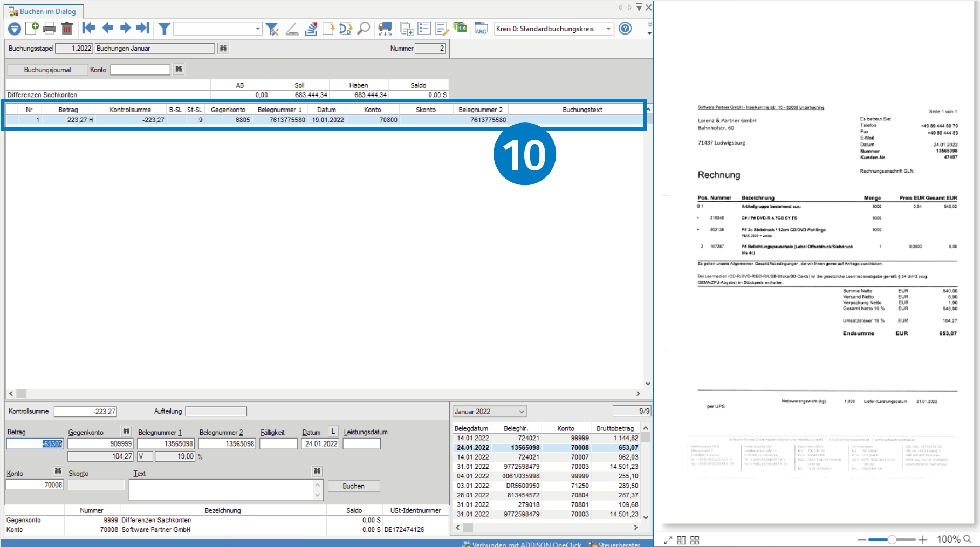Viewport: 980px width, 547px height.
Task: Click the Fälligkeit input field
Action: pos(278,443)
